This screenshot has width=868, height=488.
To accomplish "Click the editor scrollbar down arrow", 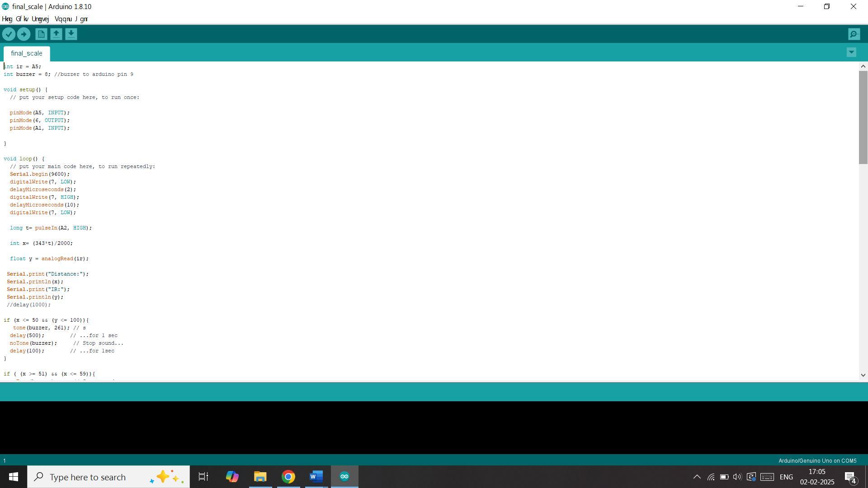I will (863, 375).
